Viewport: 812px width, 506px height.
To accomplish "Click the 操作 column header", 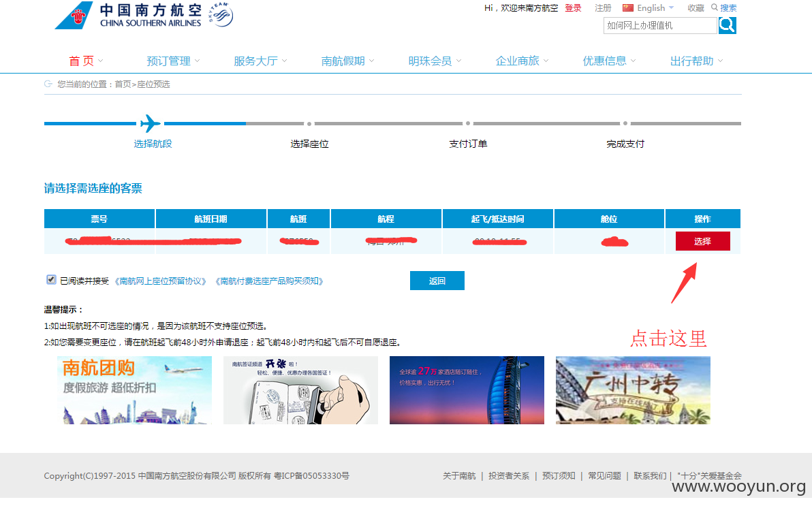I will 703,219.
